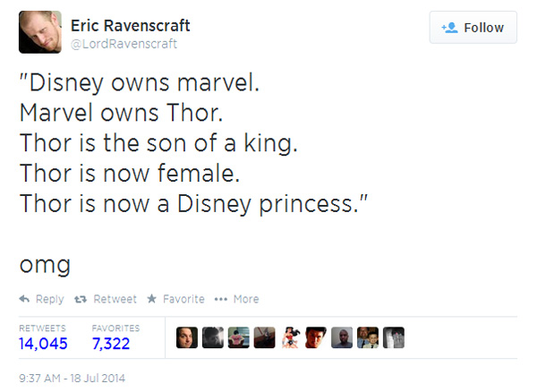View the 14,045 retweets count

(x=44, y=343)
